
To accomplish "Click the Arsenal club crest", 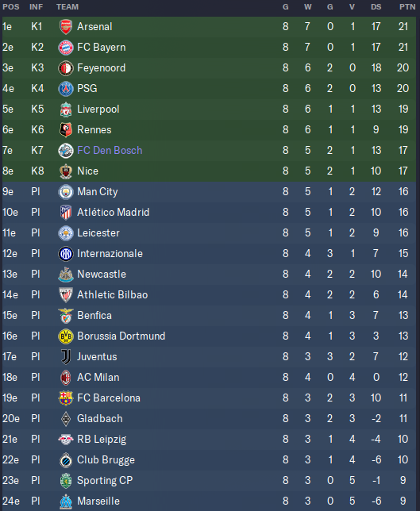I will pyautogui.click(x=66, y=27).
